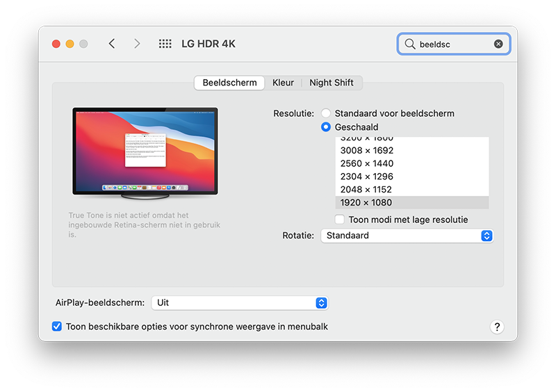Click into the beeldsc search field

point(454,44)
